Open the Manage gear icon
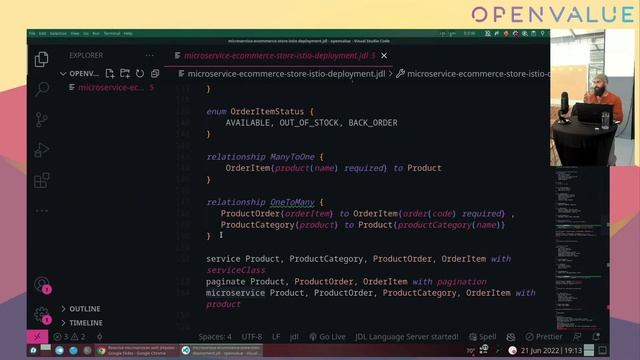Screen dimensions: 640x360 42,315
